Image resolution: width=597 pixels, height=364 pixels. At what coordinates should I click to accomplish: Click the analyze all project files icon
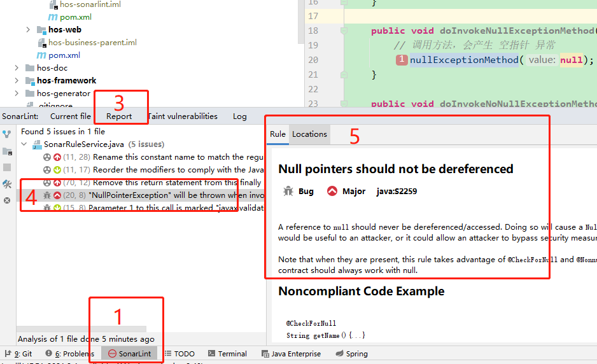(x=7, y=151)
